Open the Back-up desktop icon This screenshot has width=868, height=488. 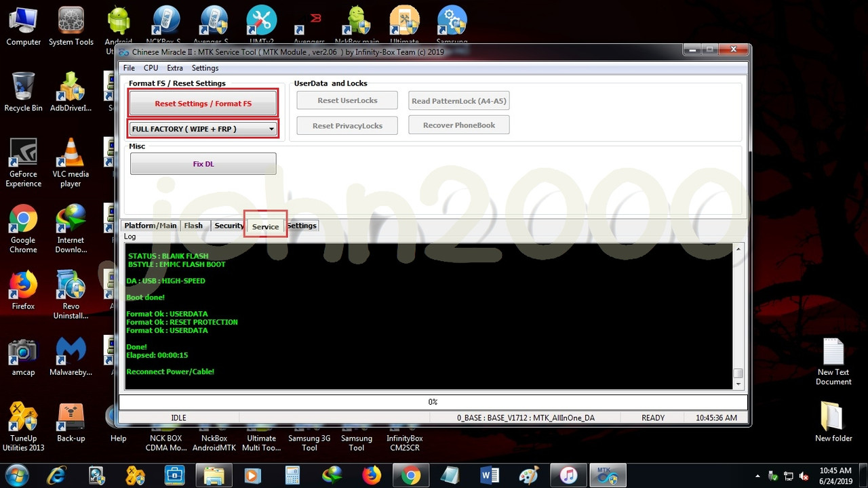pyautogui.click(x=71, y=424)
